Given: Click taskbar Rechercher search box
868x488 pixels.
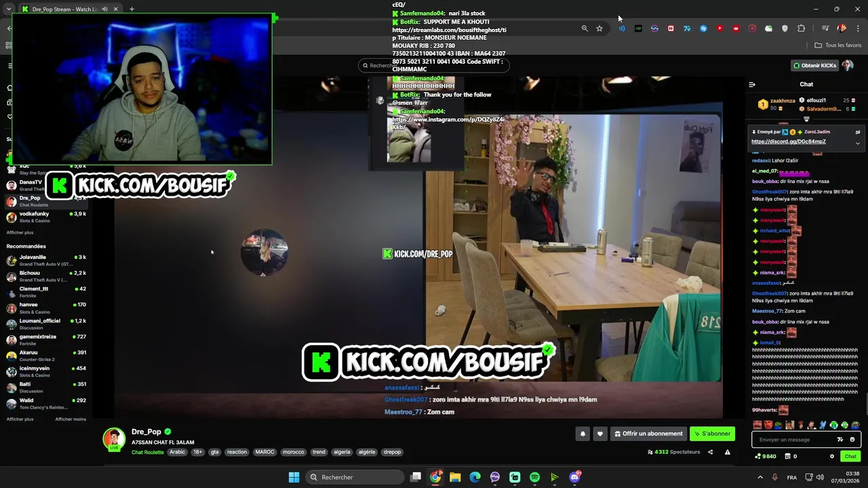Looking at the screenshot, I should point(356,477).
